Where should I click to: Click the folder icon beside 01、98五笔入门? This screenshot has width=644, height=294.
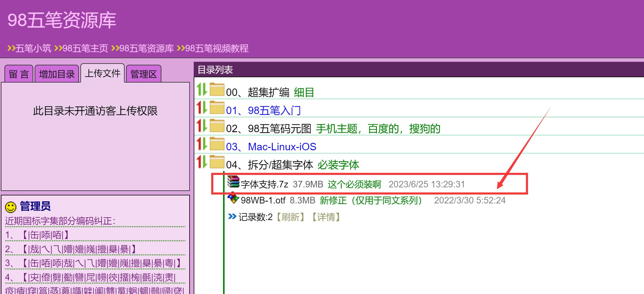[x=217, y=108]
